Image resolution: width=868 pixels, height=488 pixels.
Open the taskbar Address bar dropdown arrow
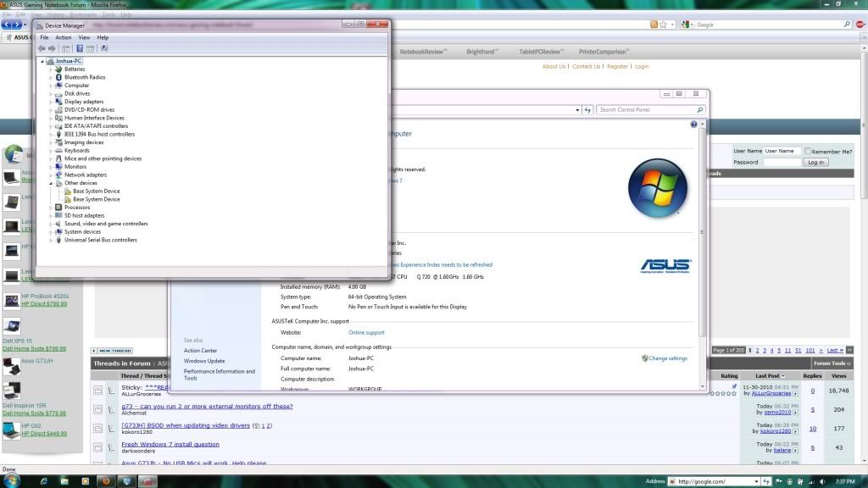(756, 481)
